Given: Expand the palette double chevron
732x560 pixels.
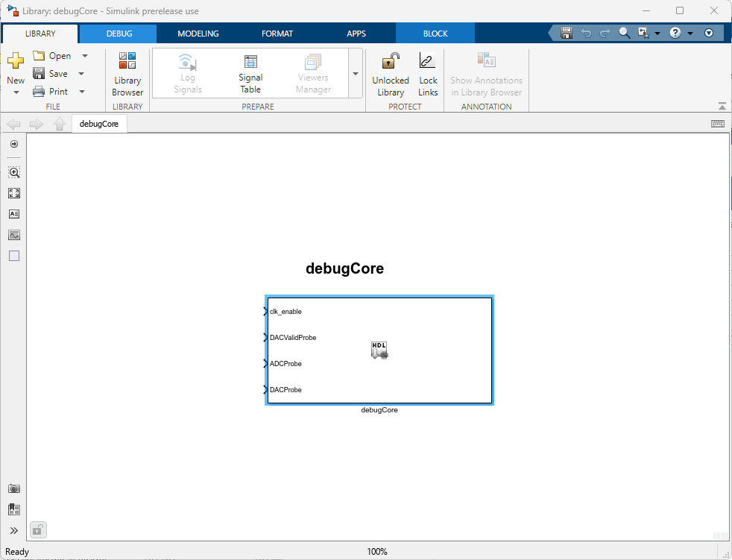Looking at the screenshot, I should [x=14, y=531].
